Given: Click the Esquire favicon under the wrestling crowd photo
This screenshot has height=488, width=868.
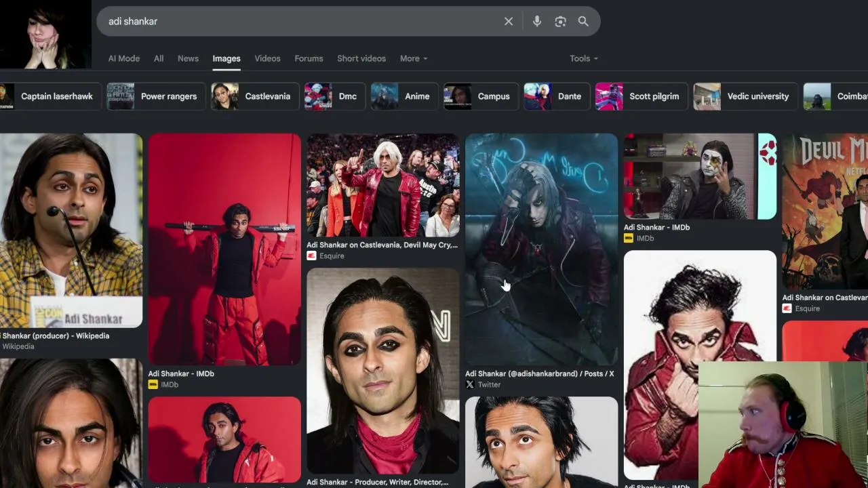Looking at the screenshot, I should pos(311,256).
